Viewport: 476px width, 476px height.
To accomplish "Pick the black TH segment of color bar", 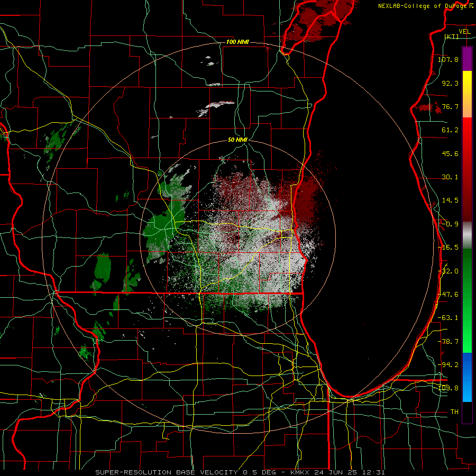I will [x=467, y=413].
